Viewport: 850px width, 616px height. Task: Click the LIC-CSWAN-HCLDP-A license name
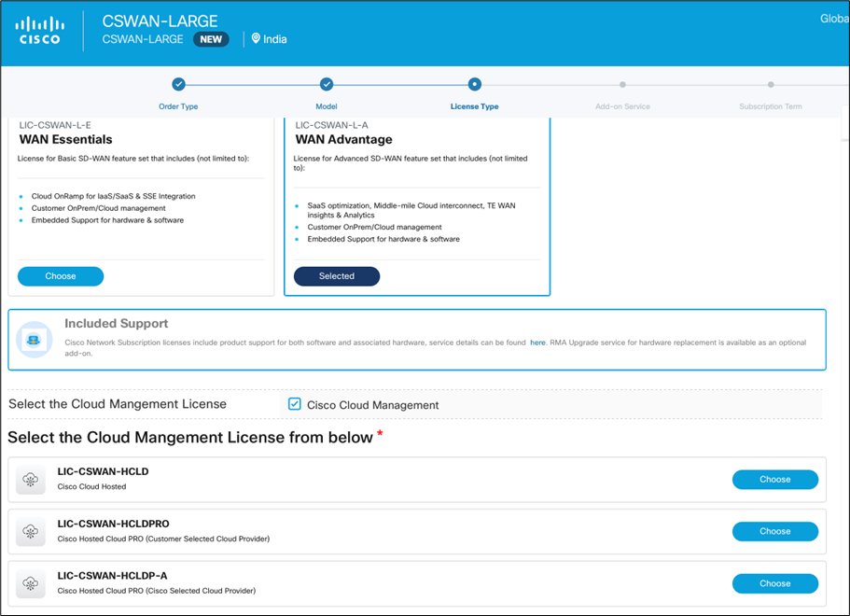pos(112,575)
